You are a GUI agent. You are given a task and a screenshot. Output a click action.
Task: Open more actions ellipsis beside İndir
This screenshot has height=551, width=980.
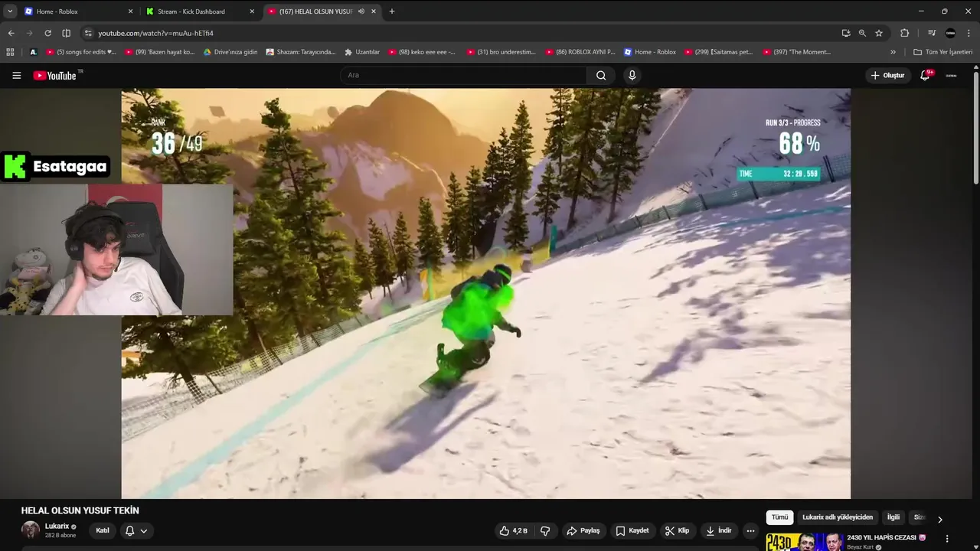click(x=750, y=530)
